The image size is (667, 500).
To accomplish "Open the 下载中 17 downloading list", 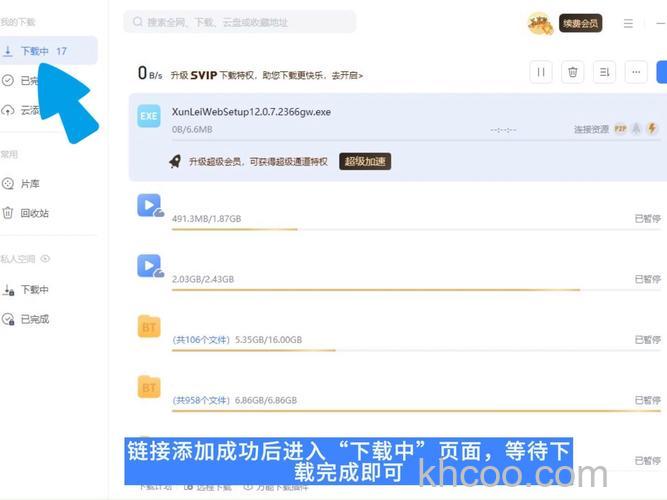I will pos(47,51).
